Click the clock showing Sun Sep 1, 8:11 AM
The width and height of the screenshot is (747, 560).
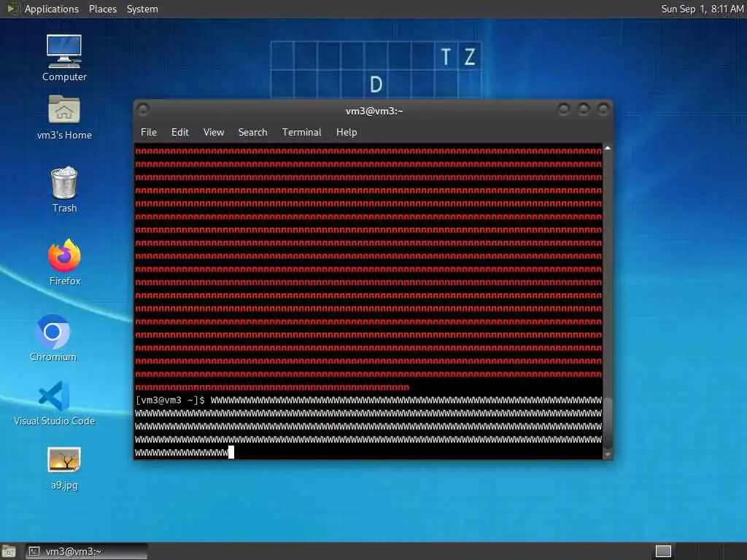pyautogui.click(x=703, y=9)
